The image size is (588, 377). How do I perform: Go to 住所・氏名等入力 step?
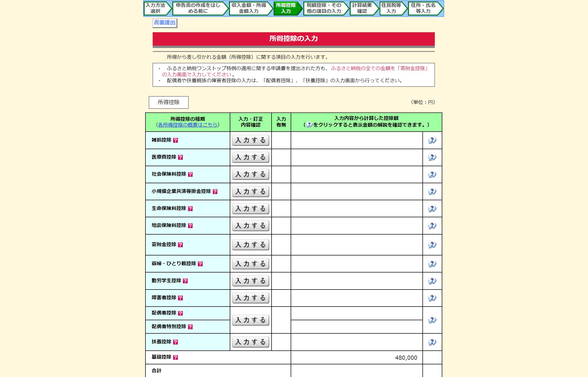(426, 8)
